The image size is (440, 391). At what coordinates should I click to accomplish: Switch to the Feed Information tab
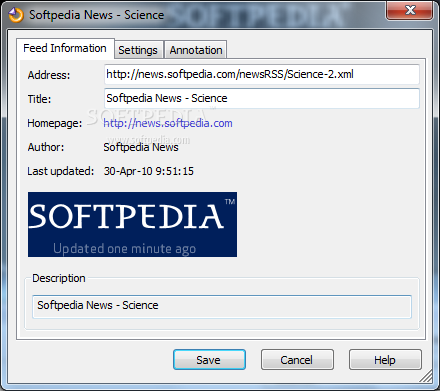(65, 48)
